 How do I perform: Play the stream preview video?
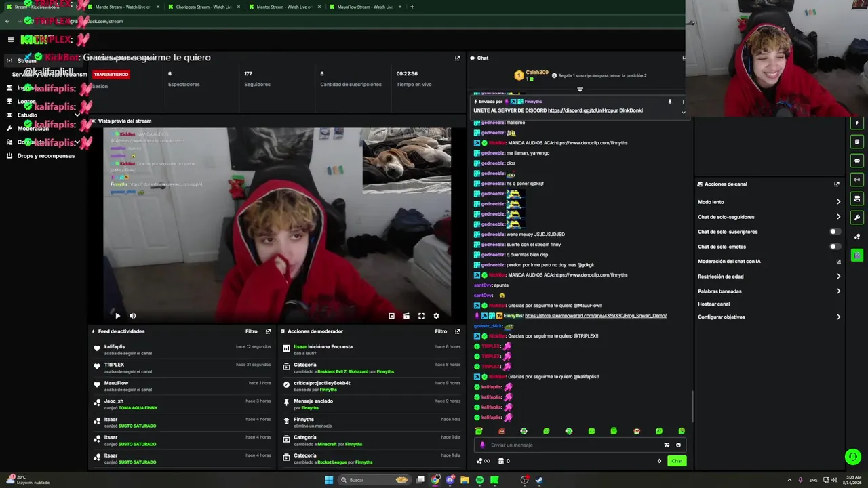[117, 316]
